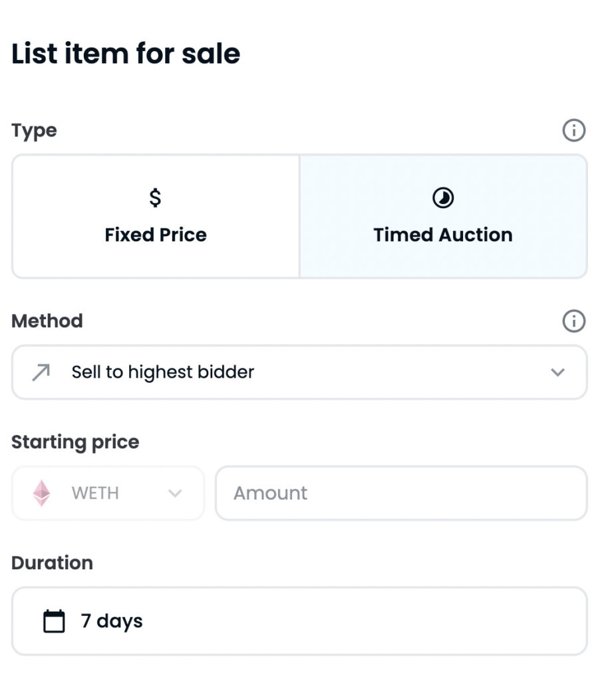This screenshot has height=681, width=616.
Task: Click the diagonal arrow icon in Method field
Action: [x=41, y=372]
